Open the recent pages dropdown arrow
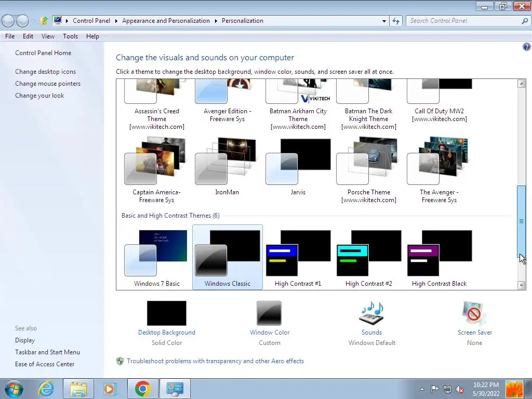The width and height of the screenshot is (532, 399). (33, 21)
